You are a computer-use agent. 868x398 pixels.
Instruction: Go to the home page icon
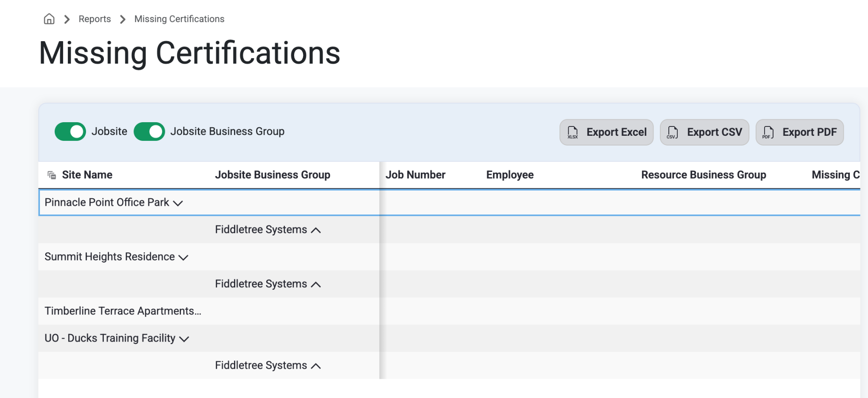click(49, 19)
